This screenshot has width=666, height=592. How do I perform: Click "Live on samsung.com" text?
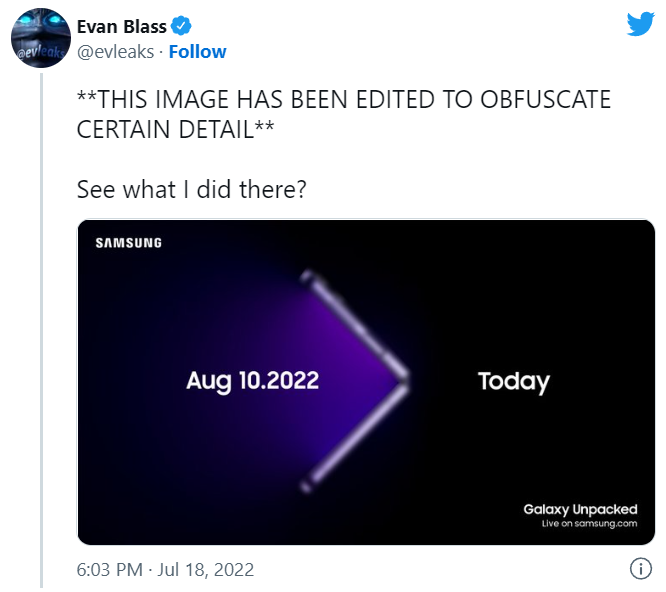point(589,524)
